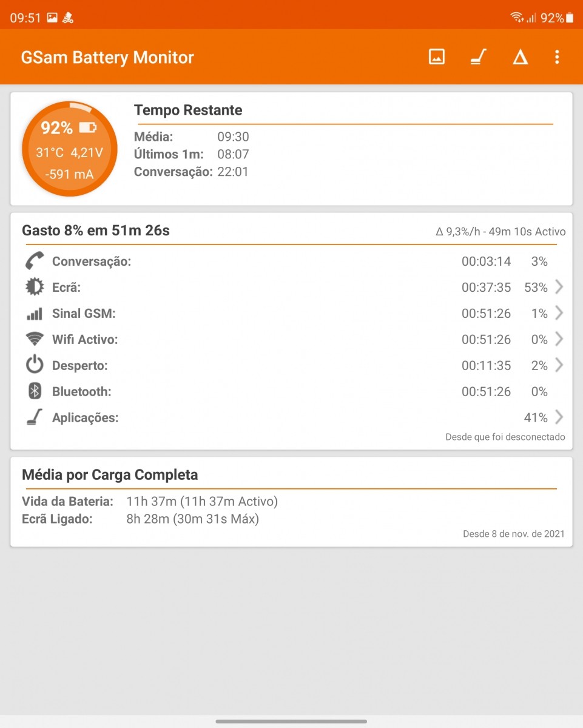Expand Aplicações details chevron
583x728 pixels.
(x=559, y=417)
